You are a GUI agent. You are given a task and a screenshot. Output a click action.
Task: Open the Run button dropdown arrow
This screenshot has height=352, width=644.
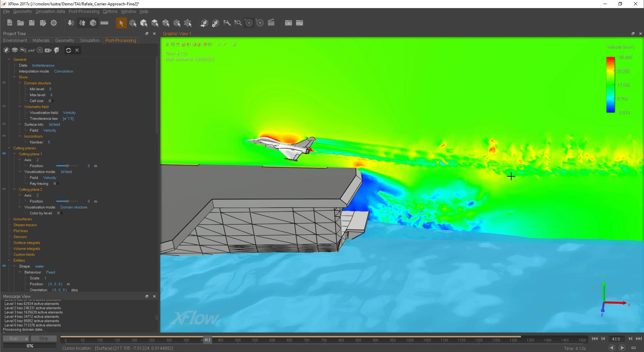click(26, 339)
